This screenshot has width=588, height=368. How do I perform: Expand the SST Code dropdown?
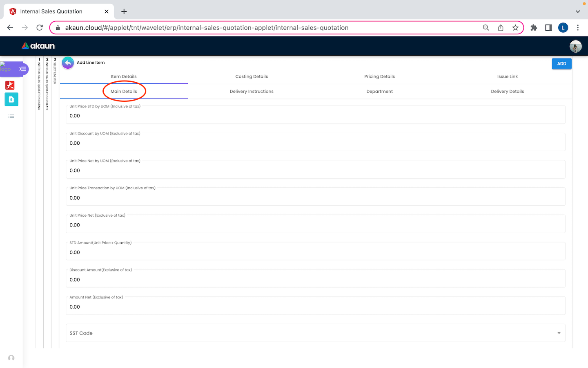559,333
